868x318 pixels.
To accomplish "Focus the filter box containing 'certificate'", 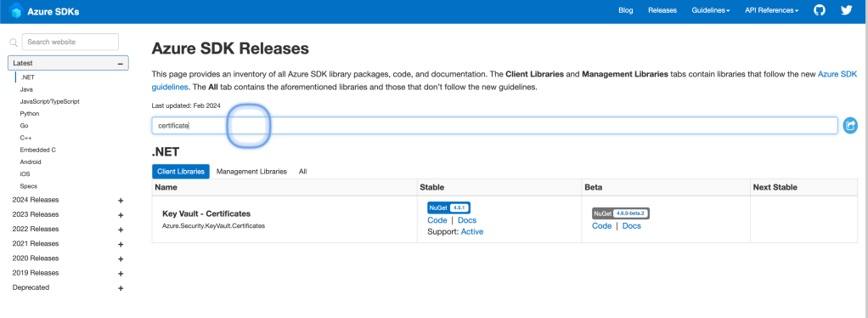I will (x=494, y=126).
